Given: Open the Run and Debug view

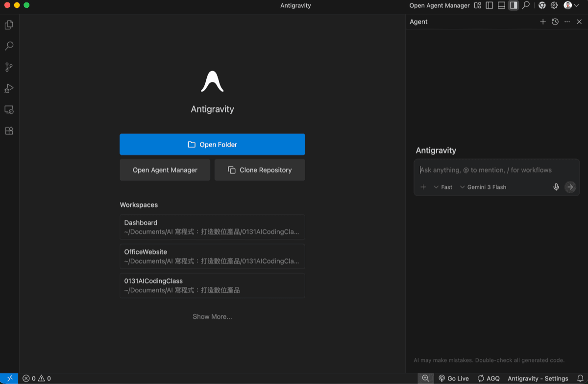Looking at the screenshot, I should click(9, 88).
